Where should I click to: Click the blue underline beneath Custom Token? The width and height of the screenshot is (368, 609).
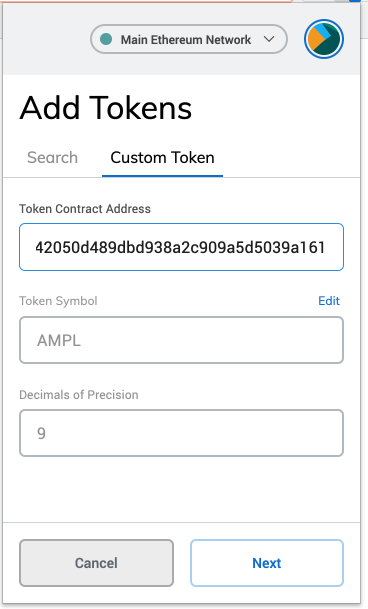tap(162, 176)
